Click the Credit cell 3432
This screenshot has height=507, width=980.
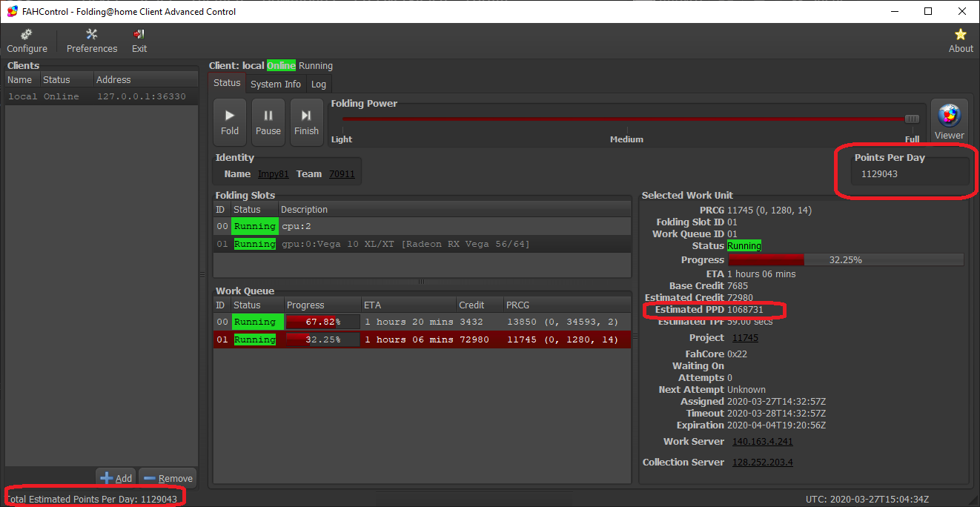click(471, 322)
